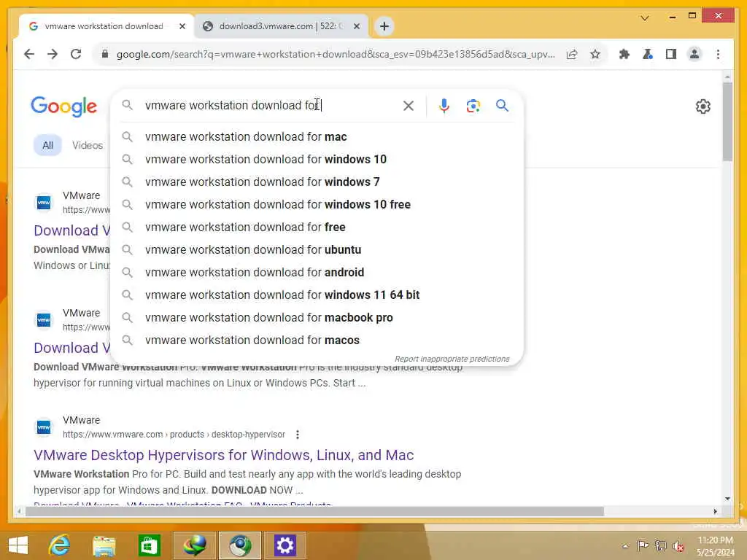Click the address bar URL

pos(336,54)
